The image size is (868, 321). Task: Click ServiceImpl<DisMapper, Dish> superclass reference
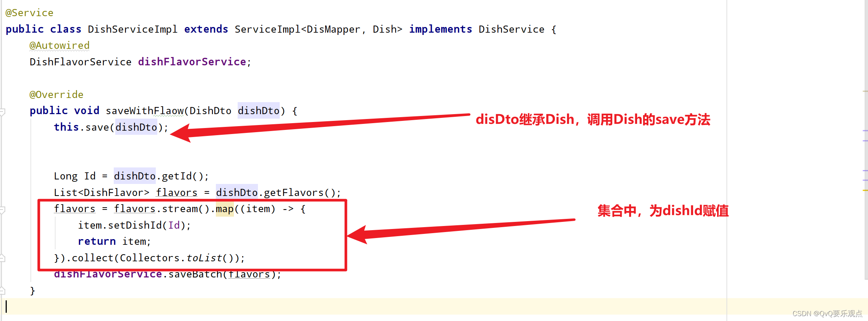[318, 29]
